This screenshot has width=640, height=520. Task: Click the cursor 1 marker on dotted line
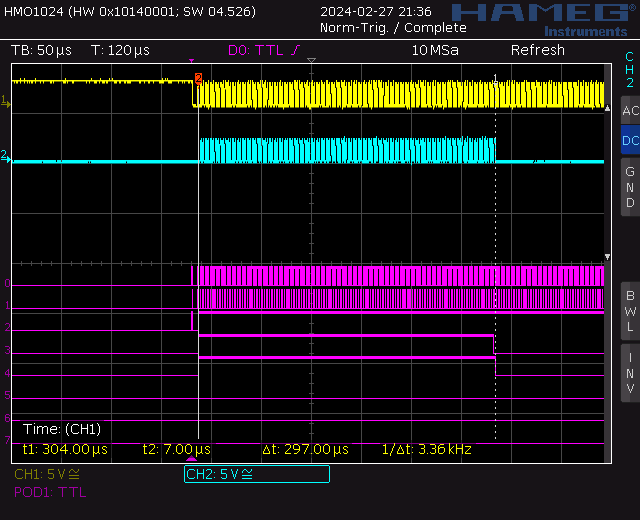point(495,73)
